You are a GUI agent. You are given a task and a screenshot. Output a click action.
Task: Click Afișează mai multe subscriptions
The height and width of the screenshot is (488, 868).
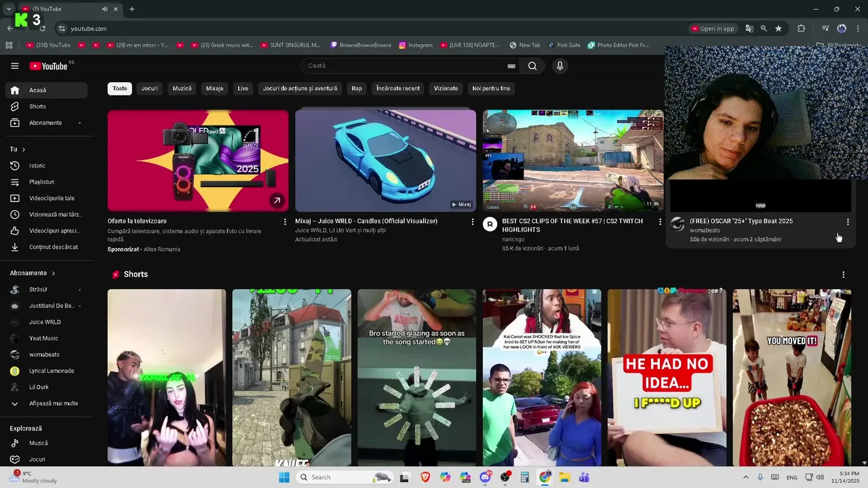pos(46,403)
